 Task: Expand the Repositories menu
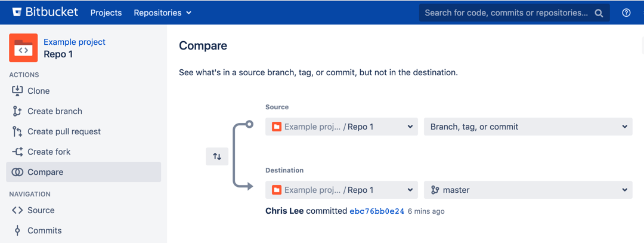pyautogui.click(x=163, y=13)
